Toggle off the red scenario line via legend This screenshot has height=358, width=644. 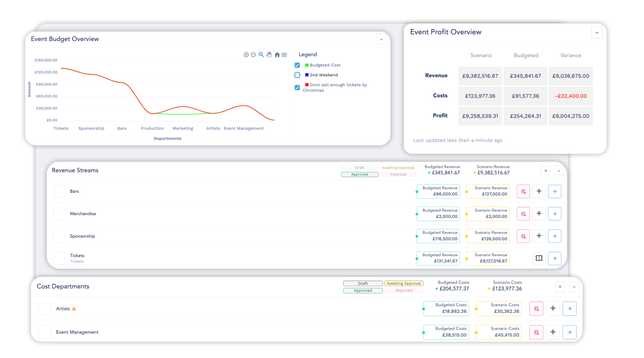pyautogui.click(x=297, y=88)
